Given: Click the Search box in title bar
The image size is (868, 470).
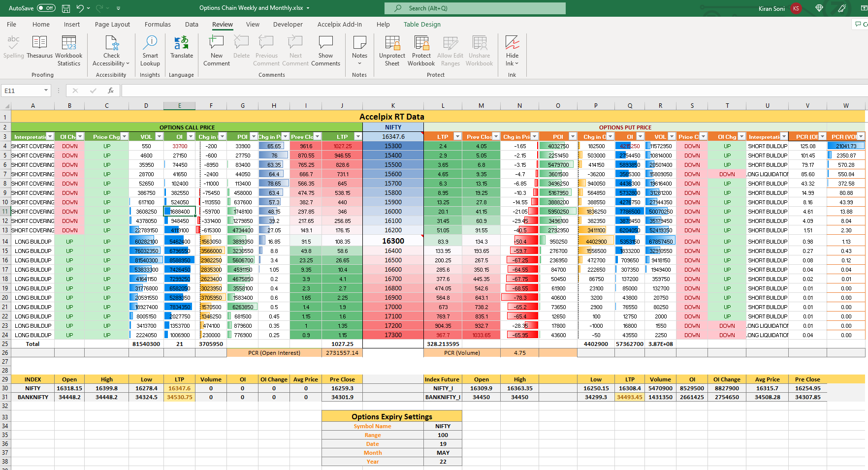Looking at the screenshot, I should [475, 8].
